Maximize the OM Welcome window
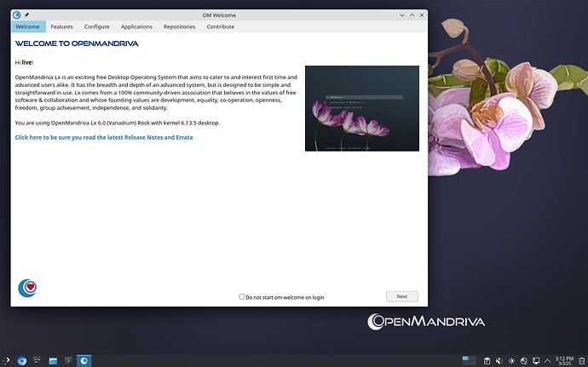588x367 pixels. (x=412, y=15)
